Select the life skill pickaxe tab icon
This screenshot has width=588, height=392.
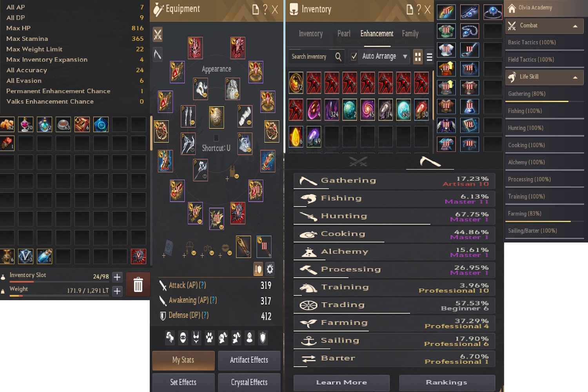click(430, 162)
